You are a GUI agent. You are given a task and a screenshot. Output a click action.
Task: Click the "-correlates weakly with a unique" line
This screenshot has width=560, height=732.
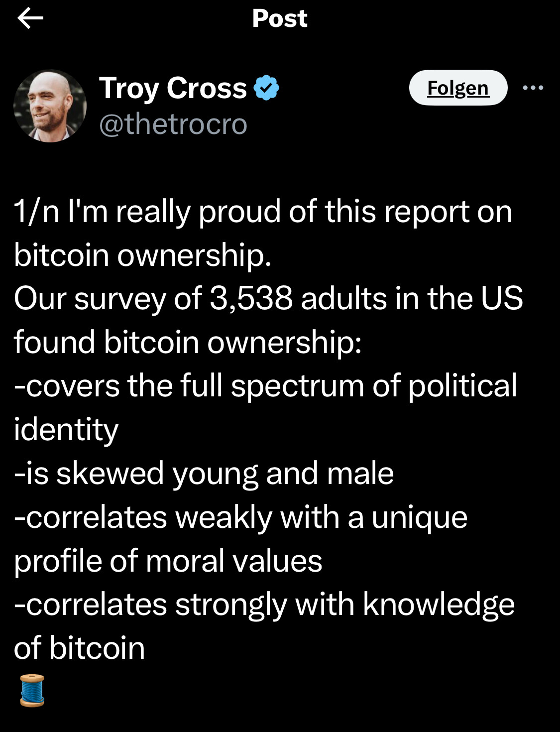click(x=241, y=517)
